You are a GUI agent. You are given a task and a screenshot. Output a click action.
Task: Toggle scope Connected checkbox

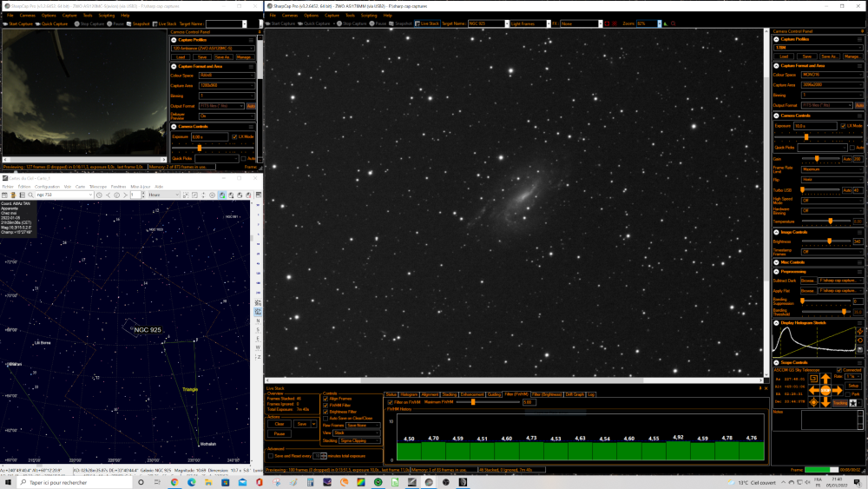point(839,370)
